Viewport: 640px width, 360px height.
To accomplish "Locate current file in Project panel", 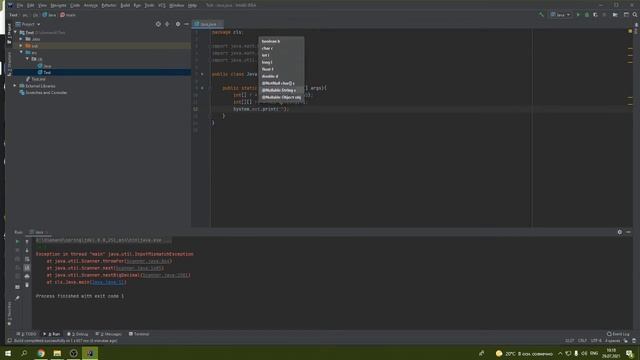I will coord(158,24).
